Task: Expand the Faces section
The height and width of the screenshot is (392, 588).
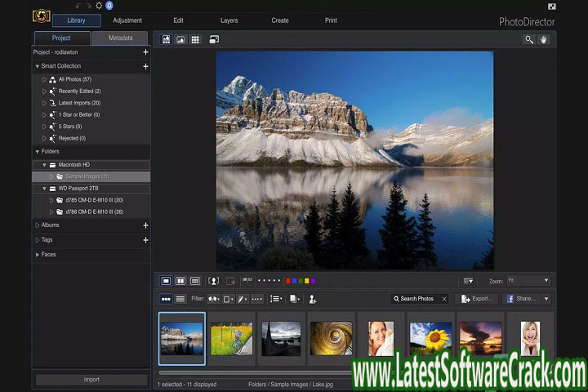Action: tap(37, 254)
